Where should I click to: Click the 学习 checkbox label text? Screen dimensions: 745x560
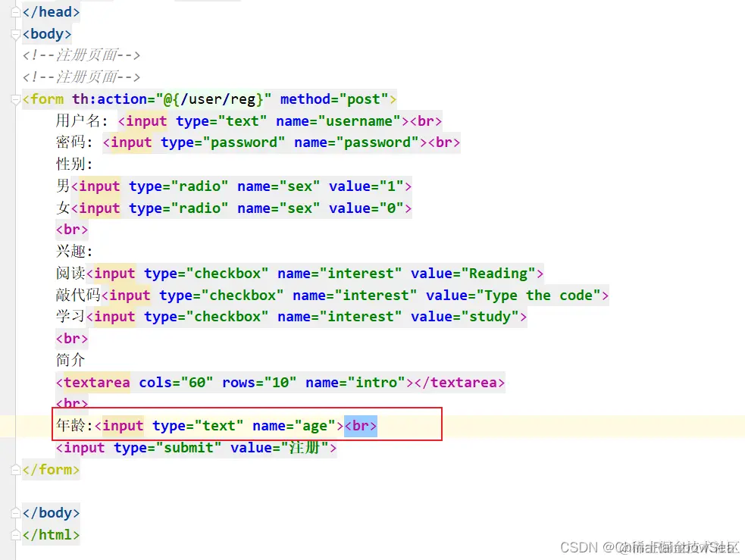click(70, 316)
